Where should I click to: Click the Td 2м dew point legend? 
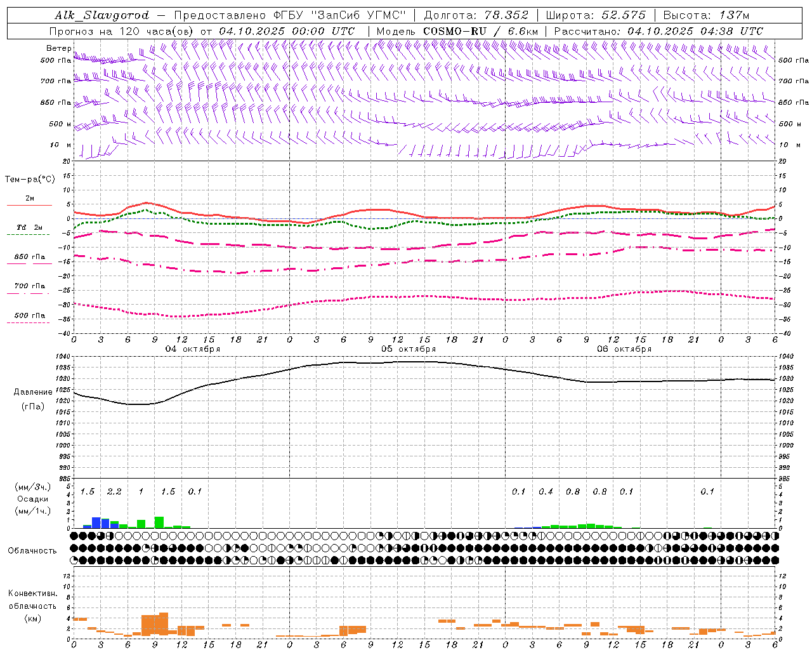click(29, 230)
